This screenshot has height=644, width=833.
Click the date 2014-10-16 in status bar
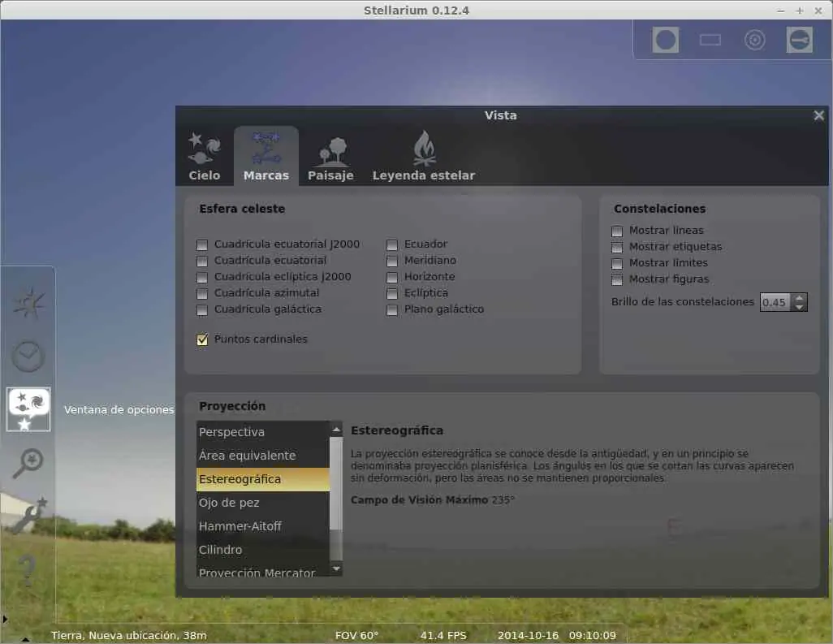pyautogui.click(x=528, y=636)
